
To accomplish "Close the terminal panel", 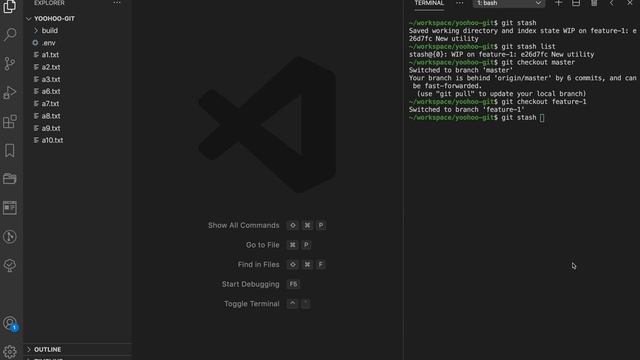I will [630, 3].
